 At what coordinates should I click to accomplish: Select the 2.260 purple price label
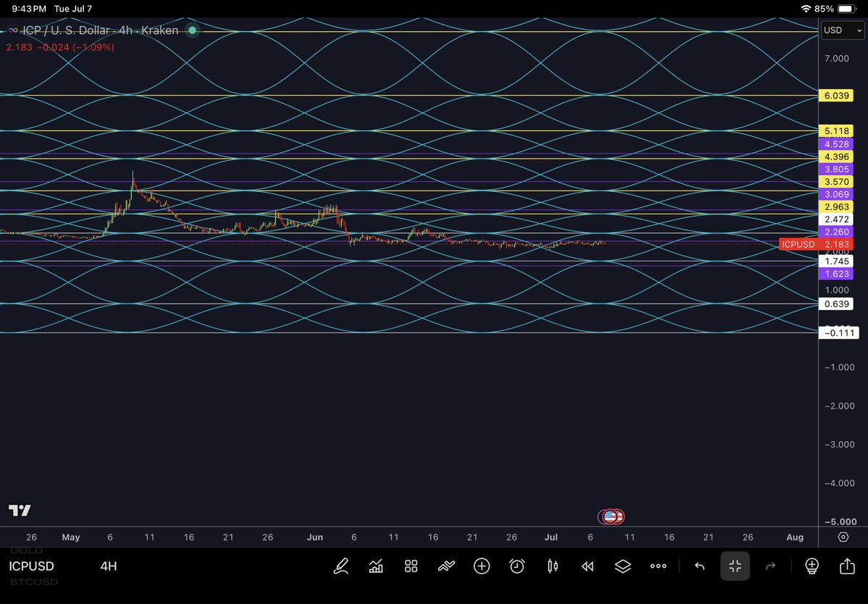coord(836,232)
